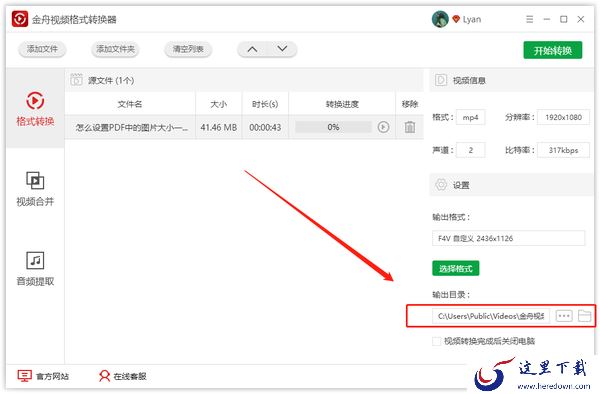Minimize the converter window
This screenshot has width=600, height=394.
(x=547, y=19)
